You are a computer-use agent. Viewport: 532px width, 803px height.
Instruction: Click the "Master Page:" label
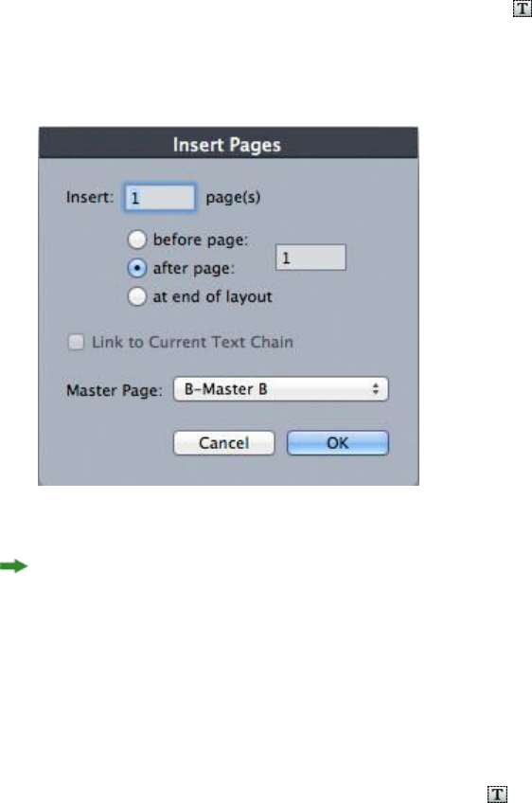(115, 391)
